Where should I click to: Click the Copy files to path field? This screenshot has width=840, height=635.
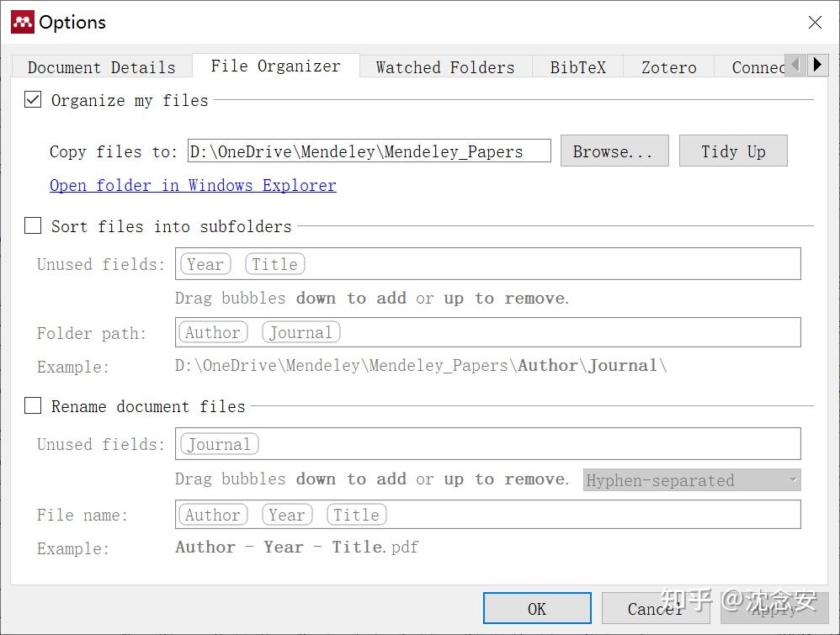(x=369, y=151)
